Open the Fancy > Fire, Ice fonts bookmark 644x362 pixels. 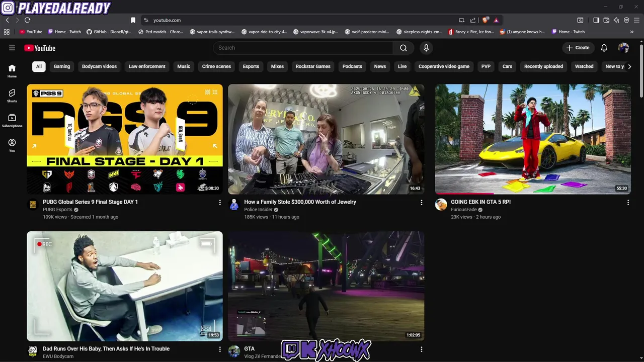(471, 32)
